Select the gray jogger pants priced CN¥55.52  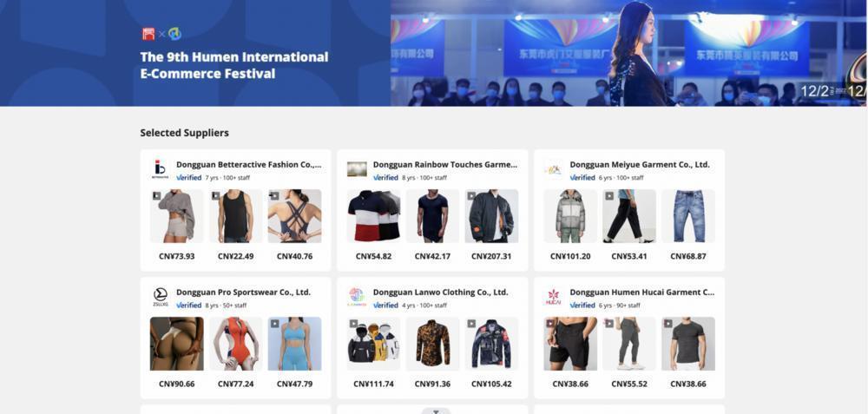click(x=629, y=344)
